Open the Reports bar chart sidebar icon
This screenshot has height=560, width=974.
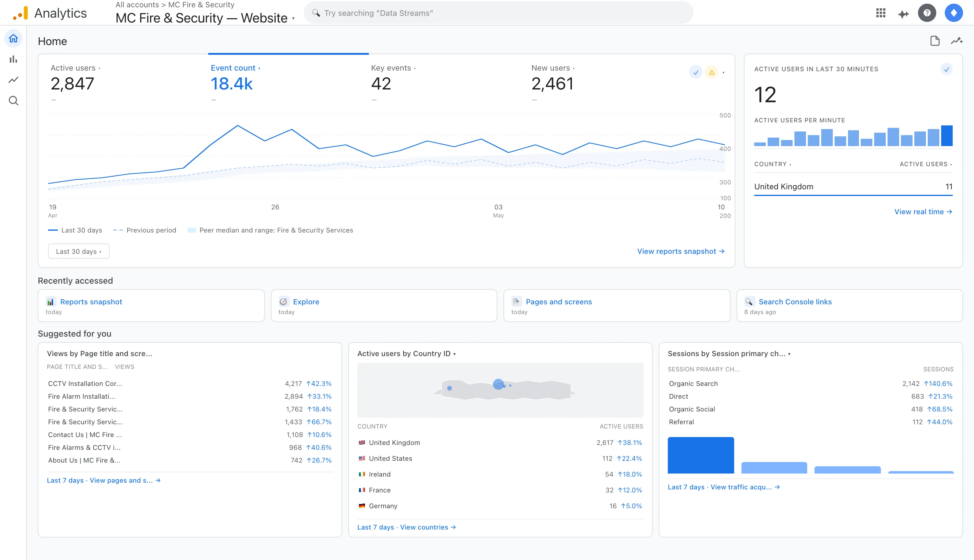[x=13, y=59]
